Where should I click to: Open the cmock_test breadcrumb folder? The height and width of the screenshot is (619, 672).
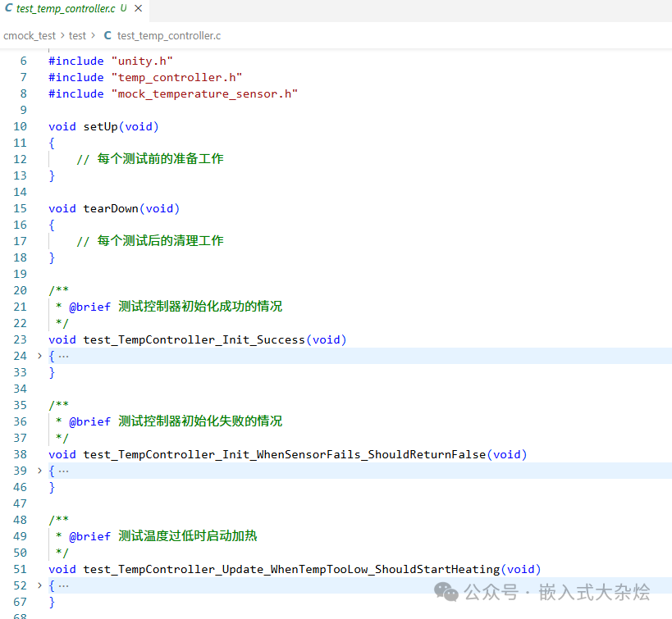point(30,35)
